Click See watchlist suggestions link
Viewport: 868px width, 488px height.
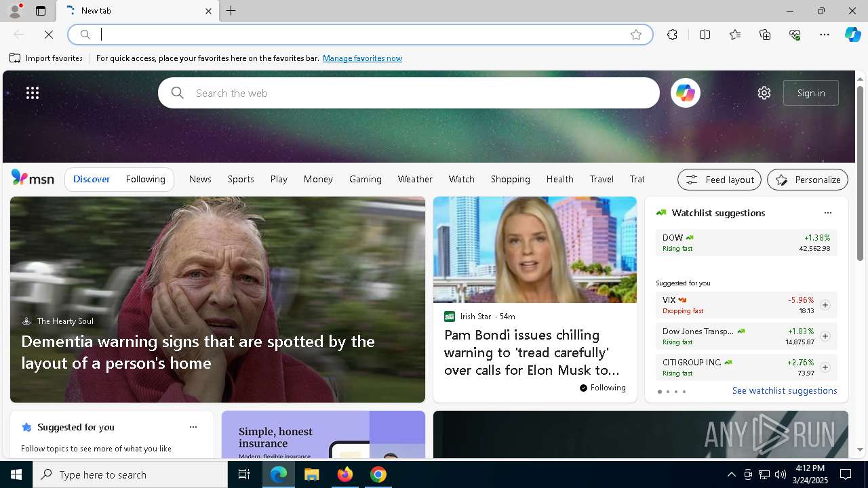coord(785,390)
